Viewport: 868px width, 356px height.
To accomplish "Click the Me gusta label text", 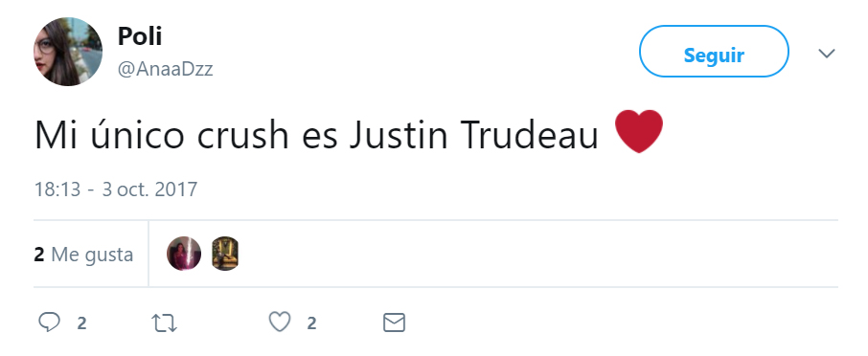I will coord(92,255).
